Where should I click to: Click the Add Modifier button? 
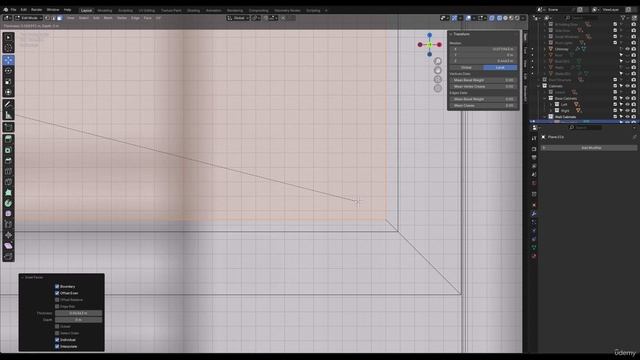(589, 148)
